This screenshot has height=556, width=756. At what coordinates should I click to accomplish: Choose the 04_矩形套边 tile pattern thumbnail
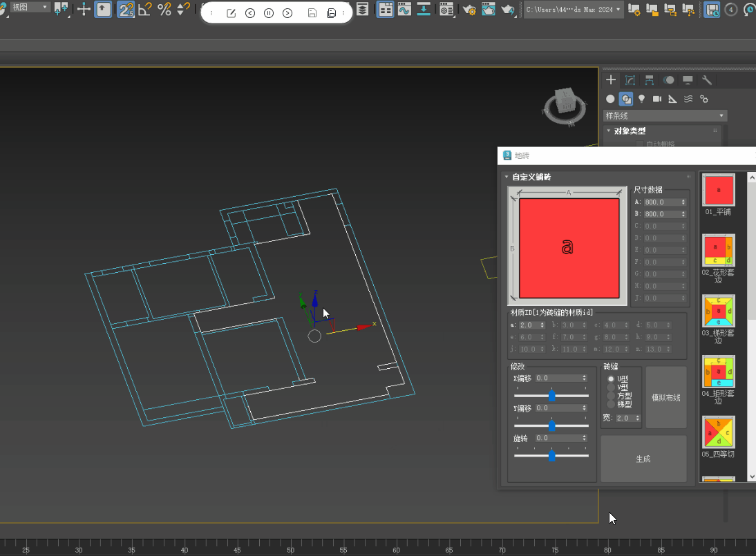pyautogui.click(x=719, y=372)
